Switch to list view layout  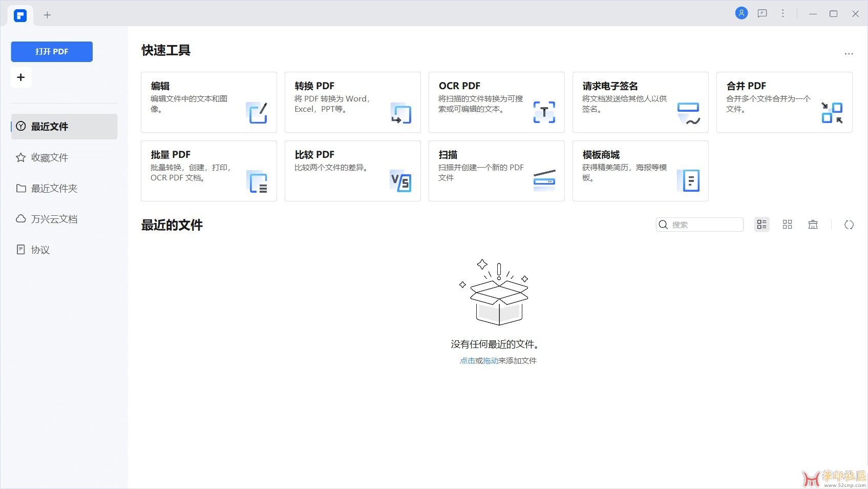coord(761,225)
